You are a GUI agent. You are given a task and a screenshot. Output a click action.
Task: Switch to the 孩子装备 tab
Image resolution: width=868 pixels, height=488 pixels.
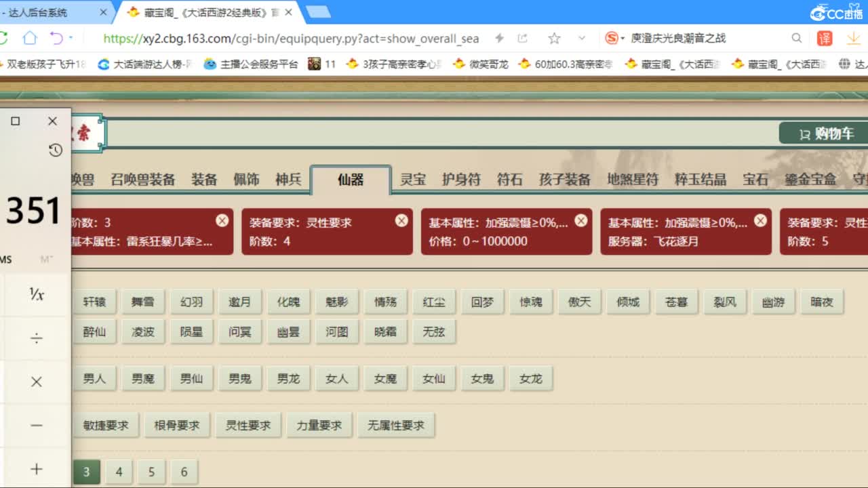tap(564, 180)
